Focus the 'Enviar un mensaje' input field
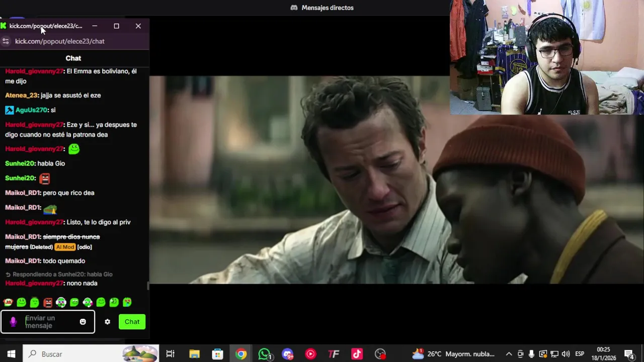This screenshot has width=644, height=362. point(48,322)
